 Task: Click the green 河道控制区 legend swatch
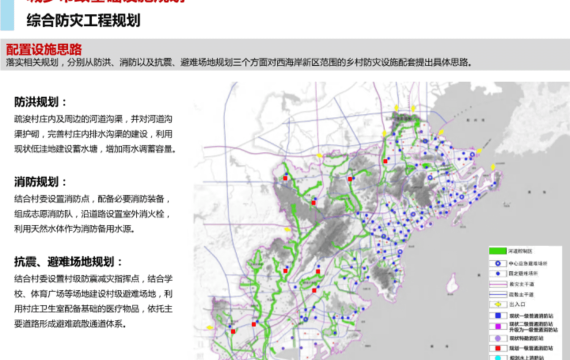[498, 251]
